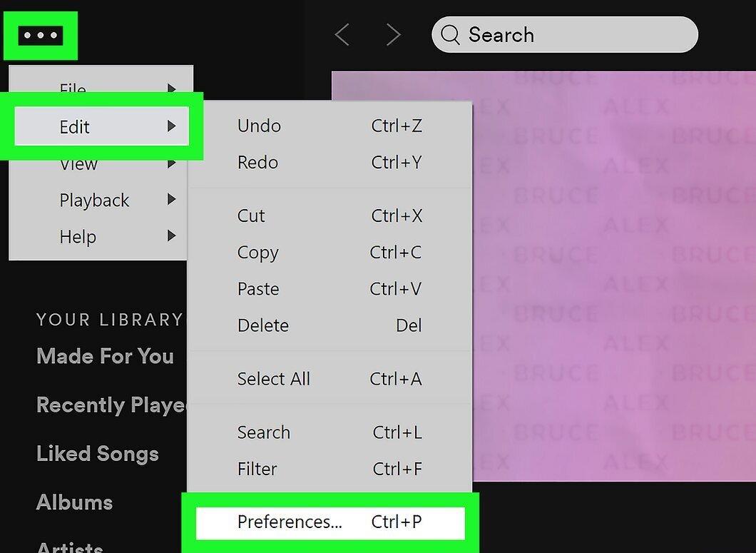Open the Edit menu entry

pos(102,126)
